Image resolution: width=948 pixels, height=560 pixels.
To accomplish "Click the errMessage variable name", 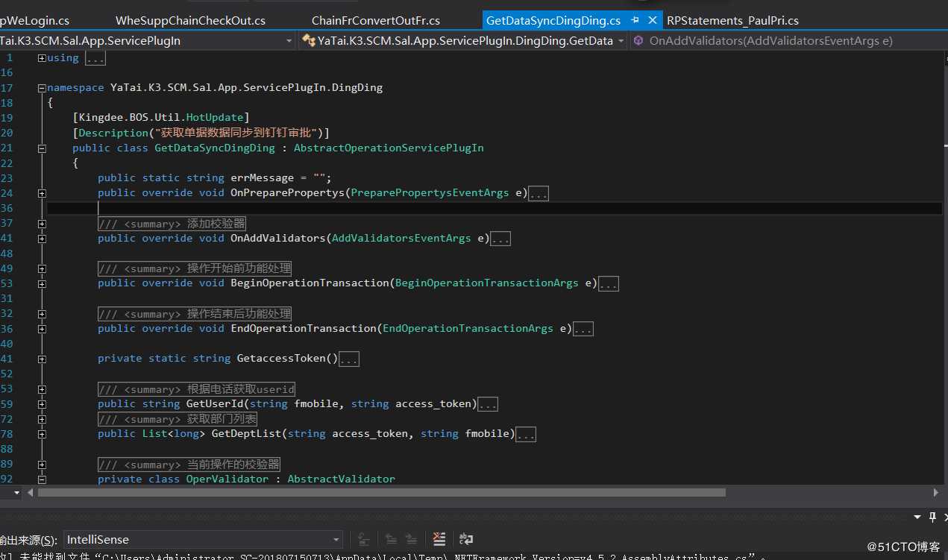I will tap(262, 177).
